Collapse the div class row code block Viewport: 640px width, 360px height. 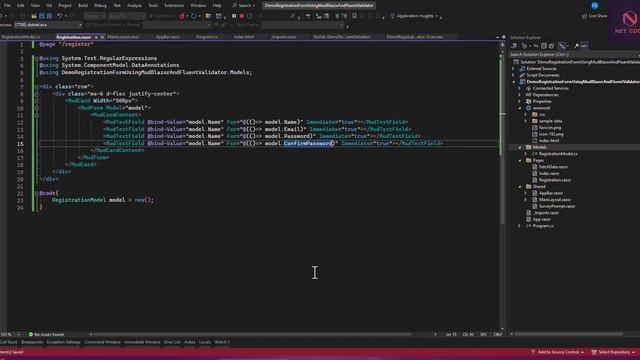point(37,87)
